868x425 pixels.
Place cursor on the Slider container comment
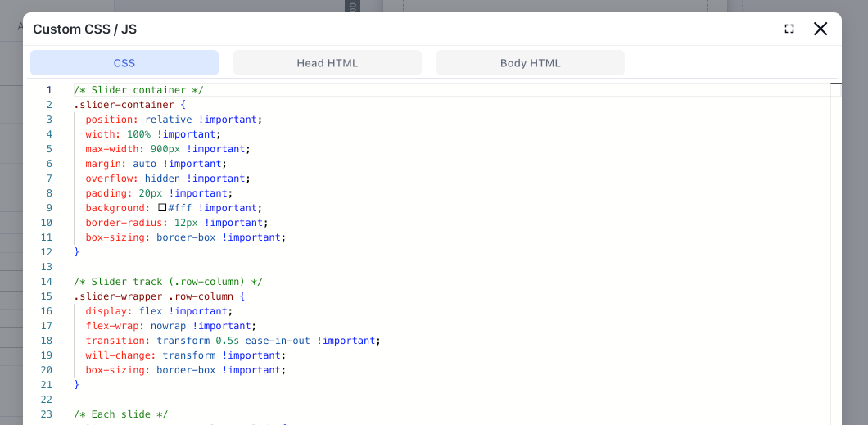pos(138,90)
